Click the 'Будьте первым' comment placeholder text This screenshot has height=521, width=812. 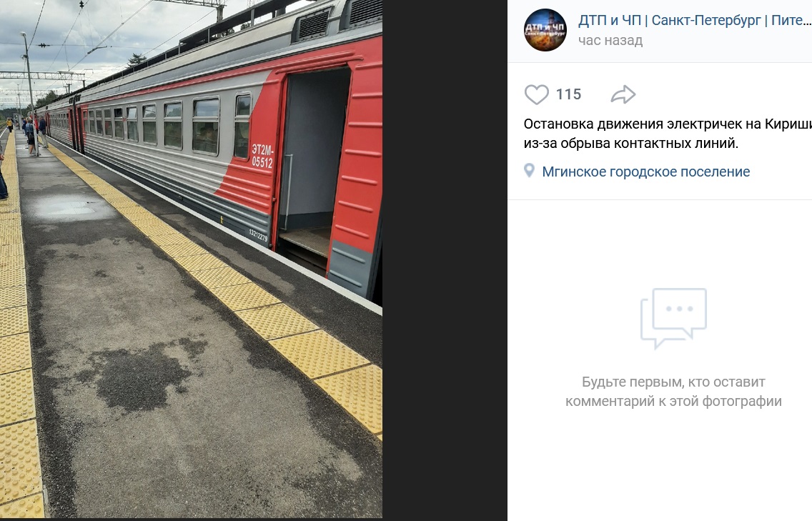point(673,392)
